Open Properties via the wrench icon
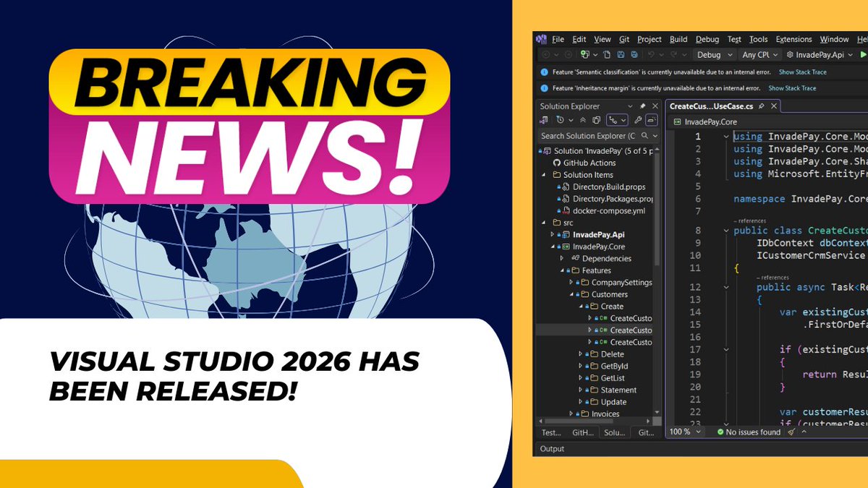The height and width of the screenshot is (488, 868). tap(638, 120)
